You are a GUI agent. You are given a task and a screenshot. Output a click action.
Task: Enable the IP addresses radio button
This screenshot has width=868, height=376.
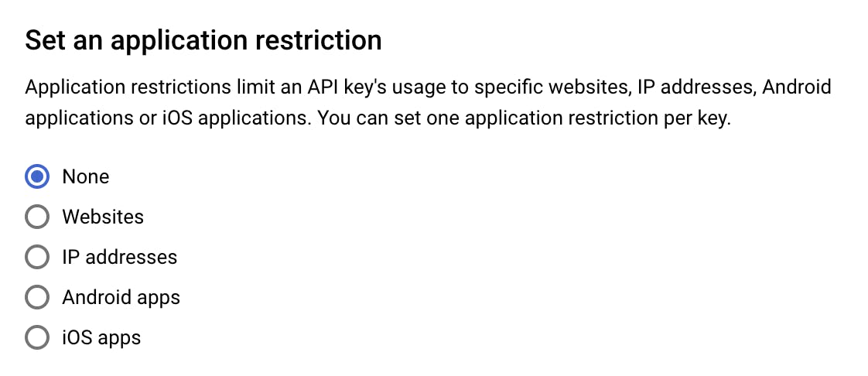pyautogui.click(x=36, y=257)
